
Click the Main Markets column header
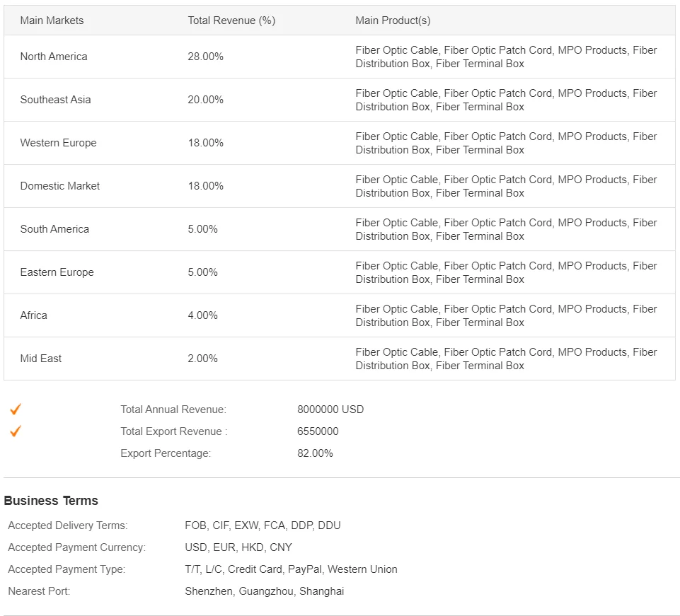point(52,21)
